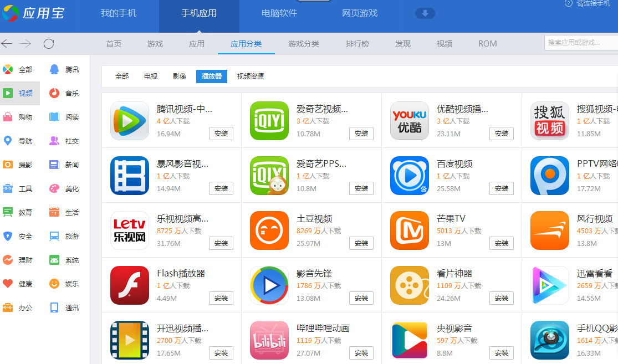618x364 pixels.
Task: Open the 央视影音 app icon
Action: 410,340
